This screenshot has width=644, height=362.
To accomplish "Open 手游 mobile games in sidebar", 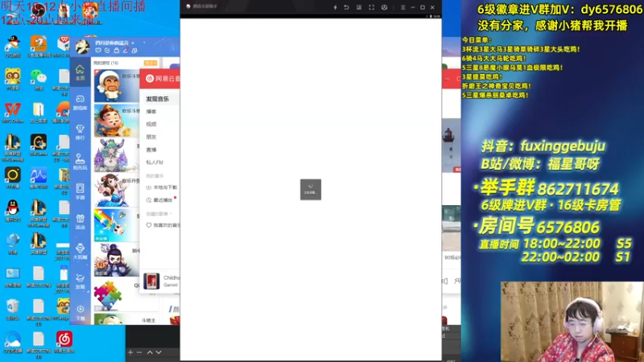I will point(80,191).
